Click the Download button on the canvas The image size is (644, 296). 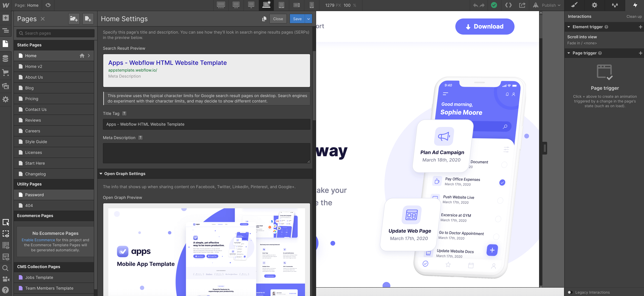[484, 27]
